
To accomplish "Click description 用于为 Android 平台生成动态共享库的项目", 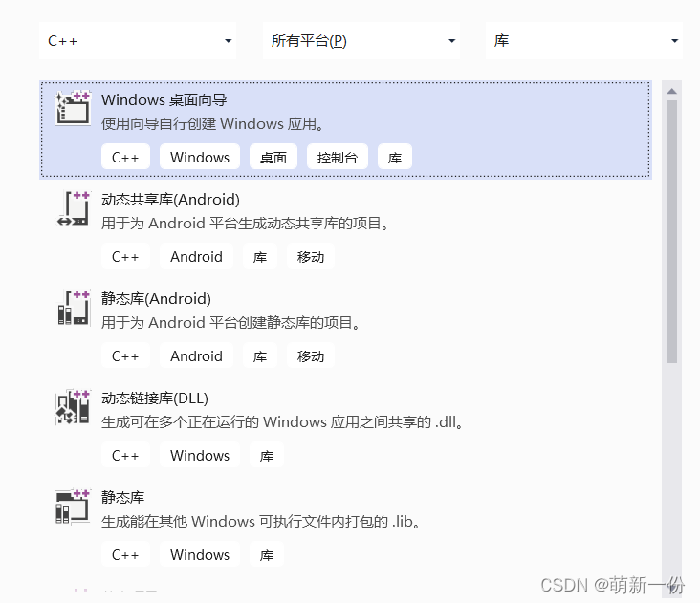I will (x=245, y=223).
